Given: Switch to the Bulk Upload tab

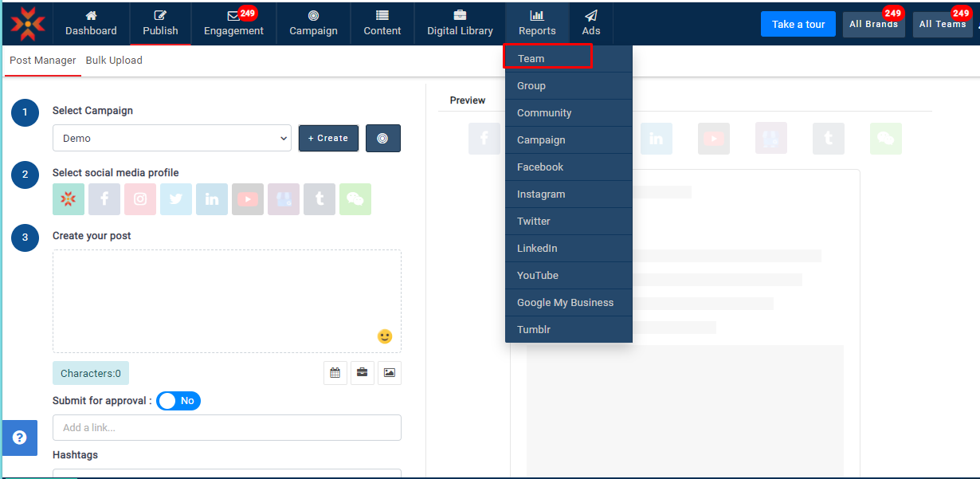Looking at the screenshot, I should coord(114,61).
